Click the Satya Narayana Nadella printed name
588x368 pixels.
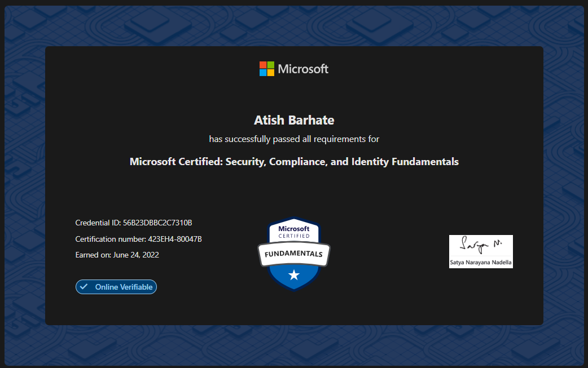tap(481, 263)
